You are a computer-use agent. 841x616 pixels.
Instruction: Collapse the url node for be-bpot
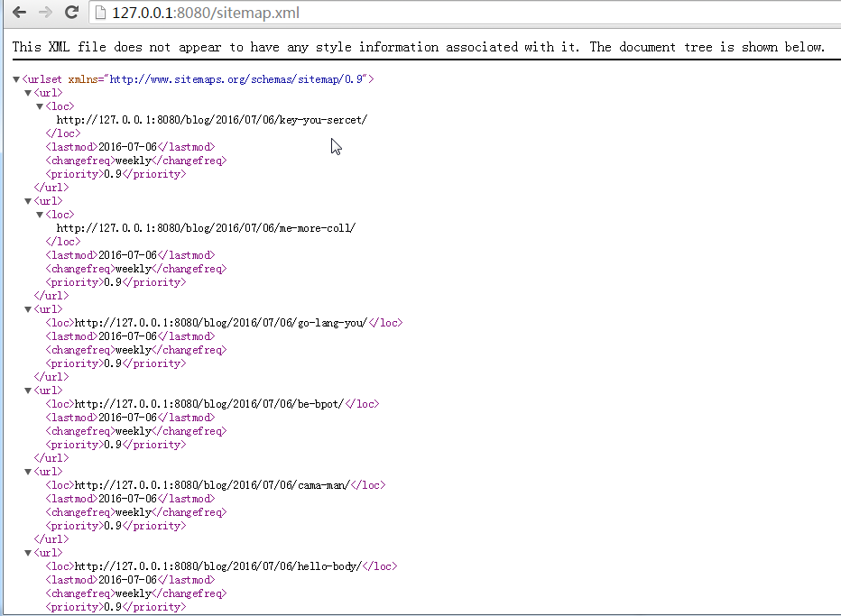point(28,391)
